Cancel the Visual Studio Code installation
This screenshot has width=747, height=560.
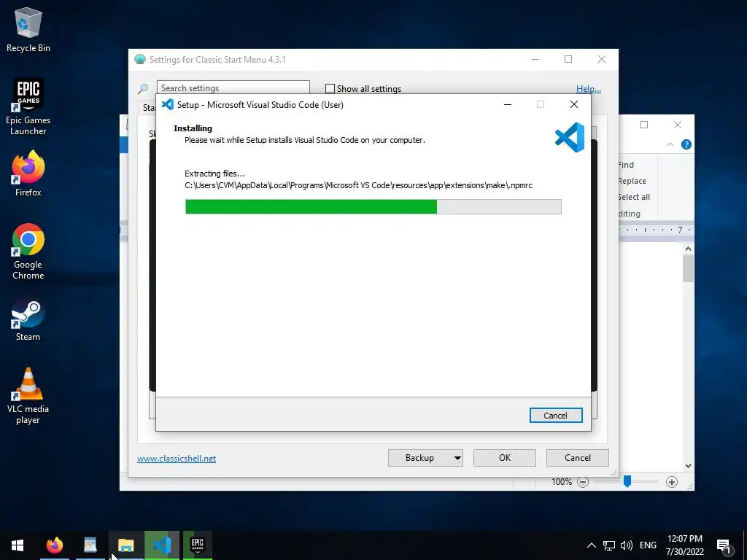(556, 415)
